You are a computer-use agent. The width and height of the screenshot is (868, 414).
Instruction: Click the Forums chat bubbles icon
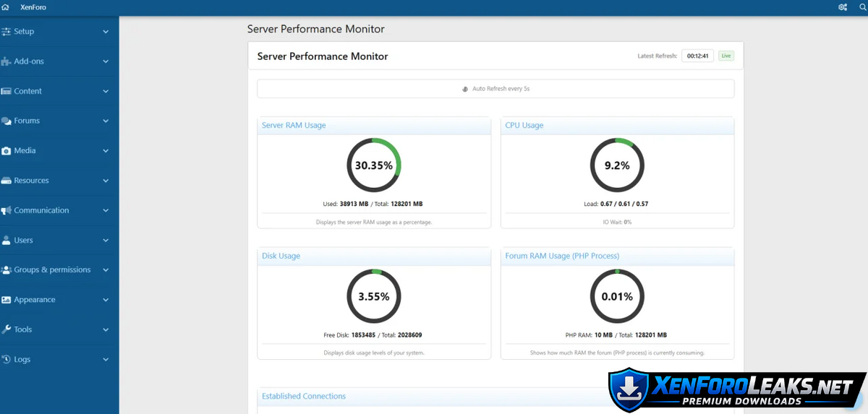(7, 121)
